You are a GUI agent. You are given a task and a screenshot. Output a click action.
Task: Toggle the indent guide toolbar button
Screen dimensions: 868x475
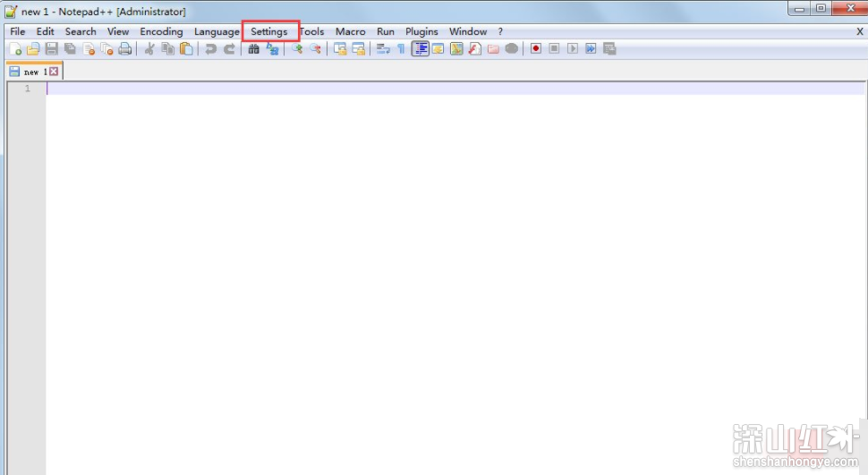[421, 49]
